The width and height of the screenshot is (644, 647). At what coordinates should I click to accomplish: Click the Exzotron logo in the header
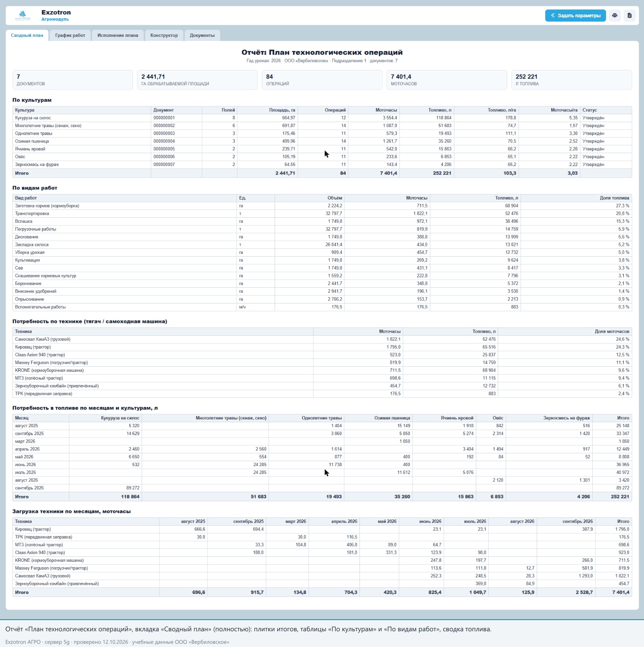pos(23,16)
